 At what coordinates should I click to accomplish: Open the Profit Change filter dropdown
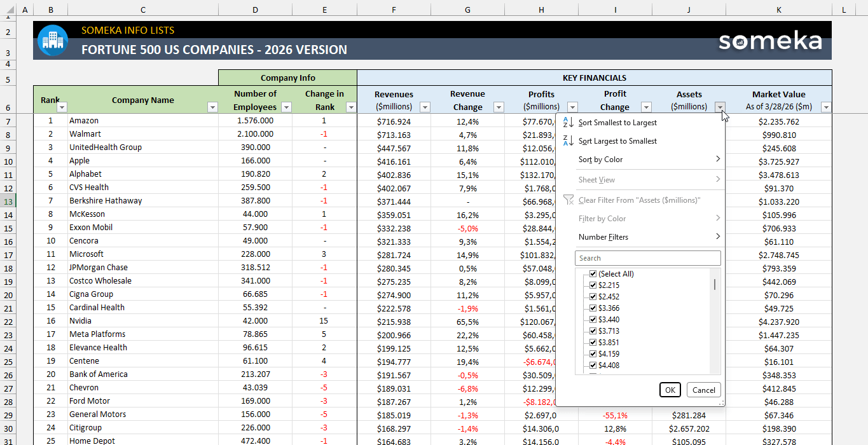(646, 107)
